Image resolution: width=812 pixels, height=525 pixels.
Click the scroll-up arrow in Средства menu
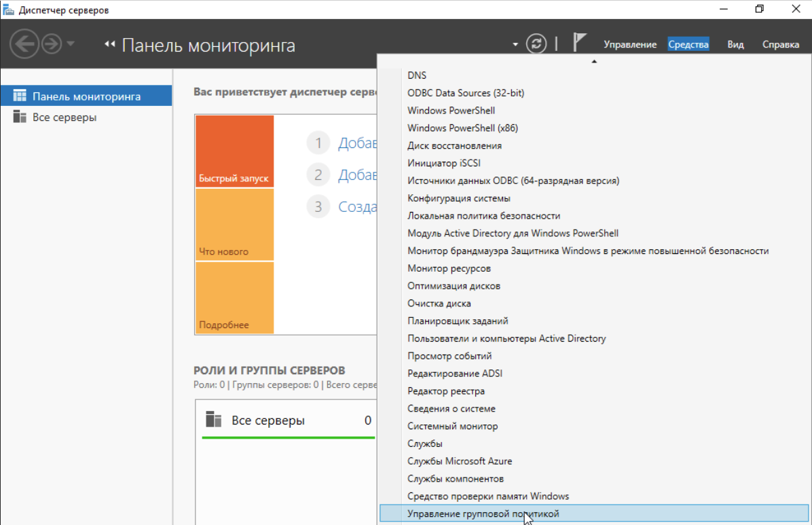coord(594,61)
